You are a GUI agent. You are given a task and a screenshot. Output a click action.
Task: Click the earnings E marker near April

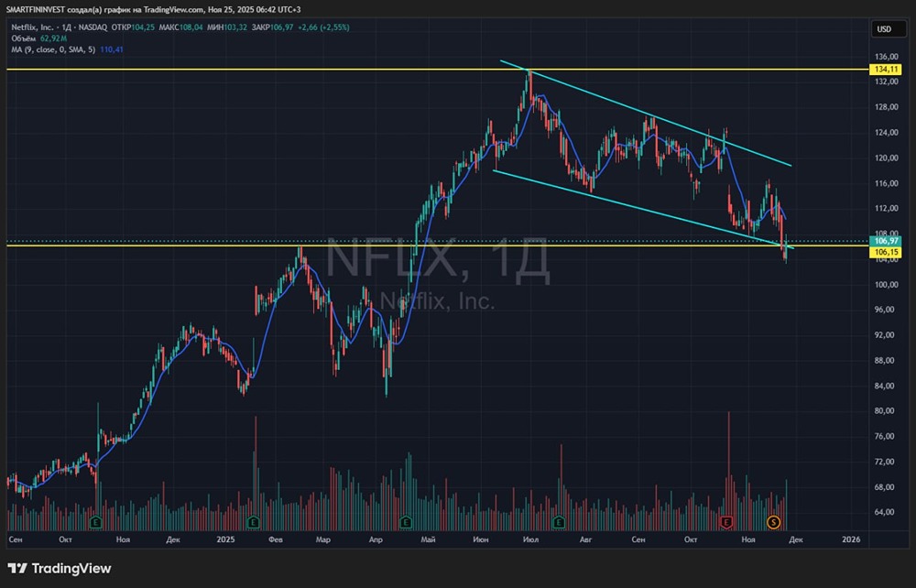(x=406, y=522)
